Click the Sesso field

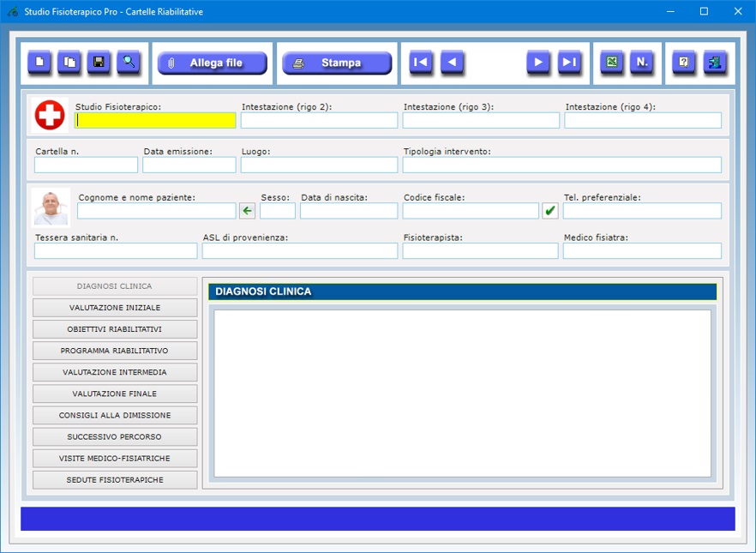278,211
